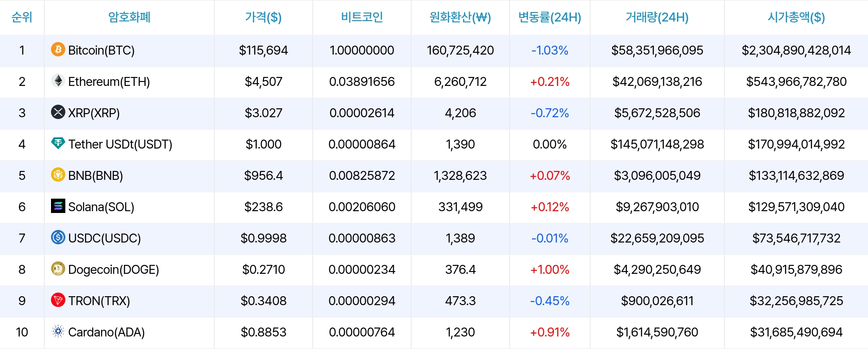Select Dogecoin price $0.2710
The height and width of the screenshot is (349, 868).
pos(264,269)
